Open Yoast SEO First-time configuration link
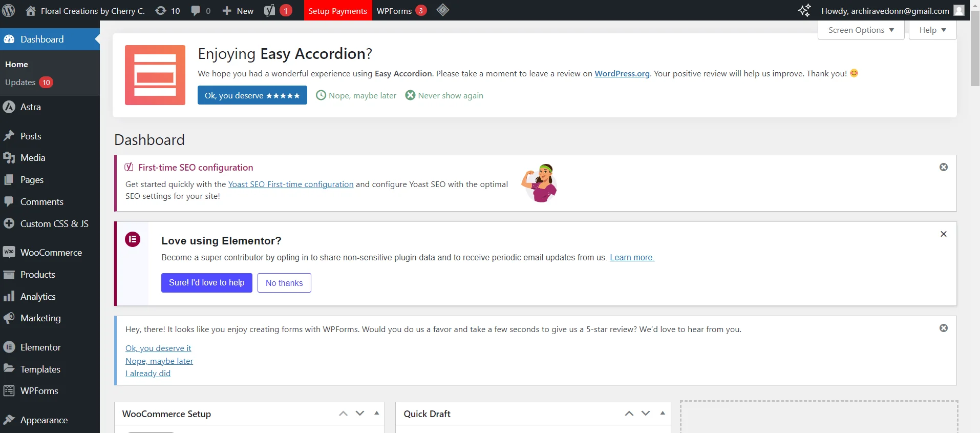The width and height of the screenshot is (980, 433). coord(291,184)
